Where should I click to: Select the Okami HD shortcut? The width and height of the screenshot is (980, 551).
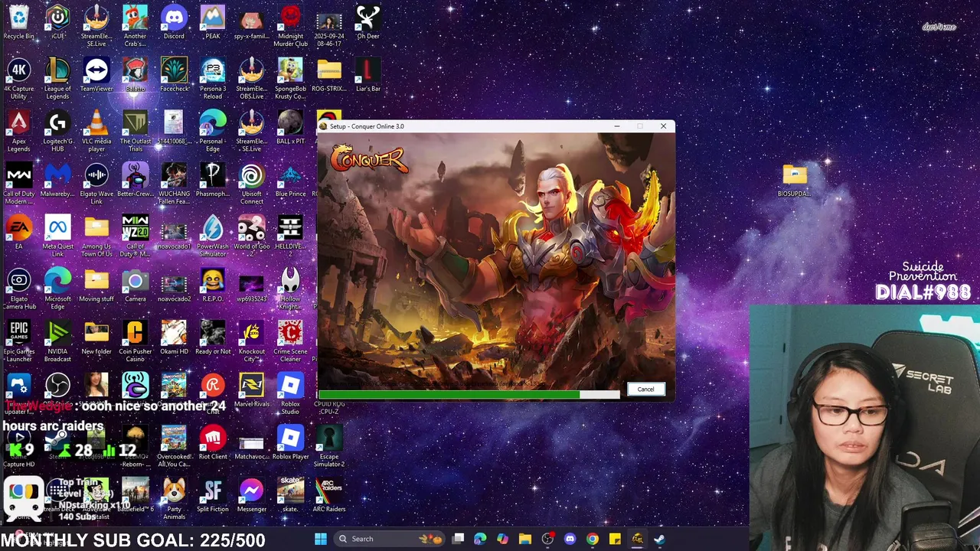[x=174, y=337]
